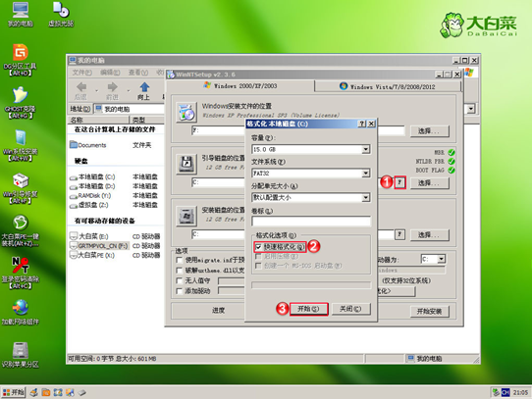Open the taskbar Start menu button
The height and width of the screenshot is (399, 532).
pos(13,392)
